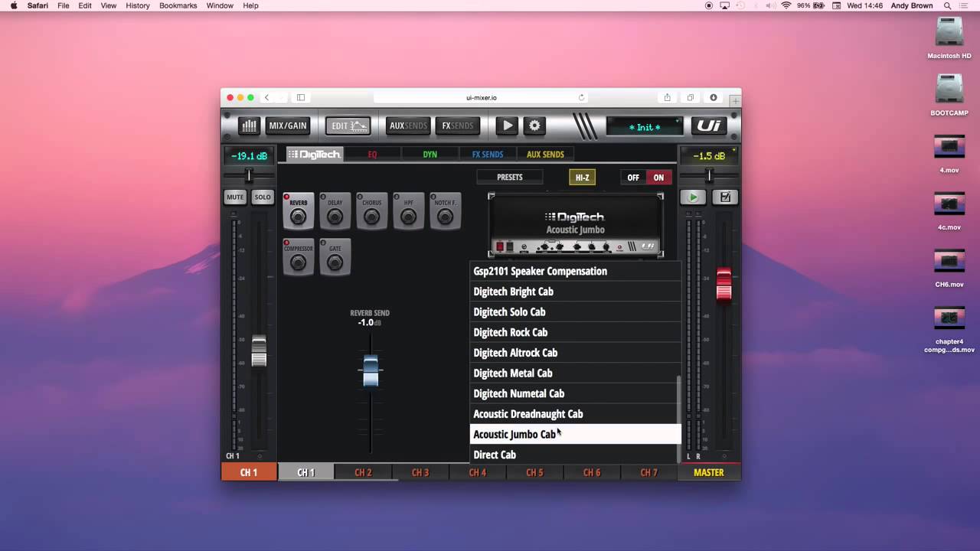Open FX SENDS view from top toolbar
This screenshot has height=551, width=980.
[x=457, y=126]
